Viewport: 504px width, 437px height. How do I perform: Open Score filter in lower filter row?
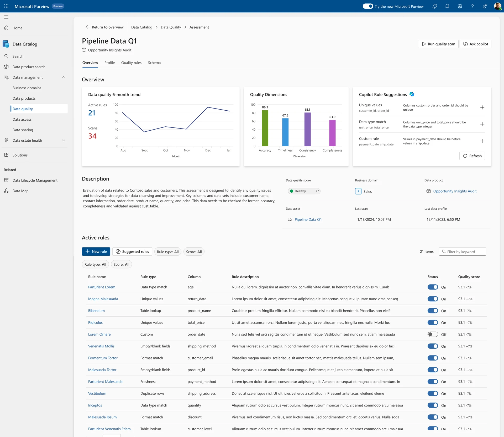coord(121,264)
